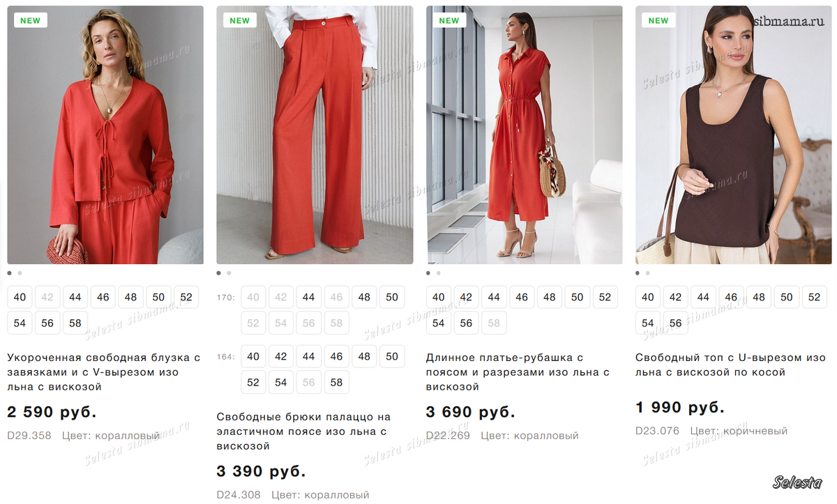
Task: Open the "Свободный топ с U-вырезом" product title
Action: click(x=730, y=365)
